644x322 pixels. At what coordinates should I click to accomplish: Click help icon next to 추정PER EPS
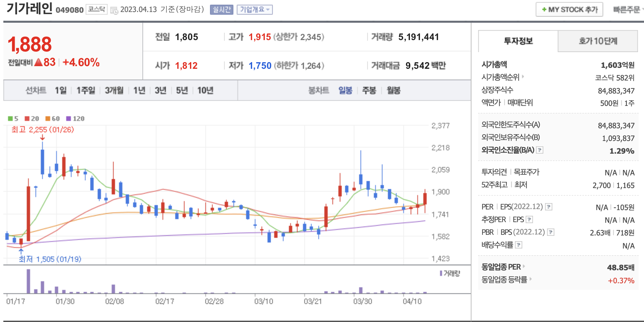click(529, 220)
